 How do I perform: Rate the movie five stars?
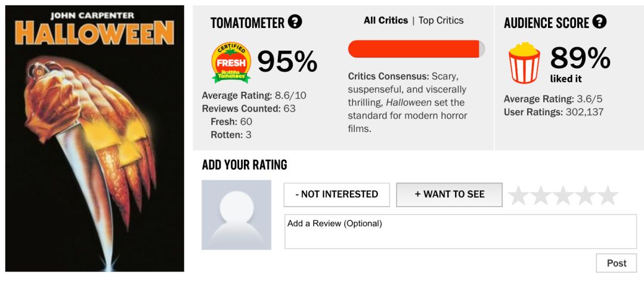[608, 195]
